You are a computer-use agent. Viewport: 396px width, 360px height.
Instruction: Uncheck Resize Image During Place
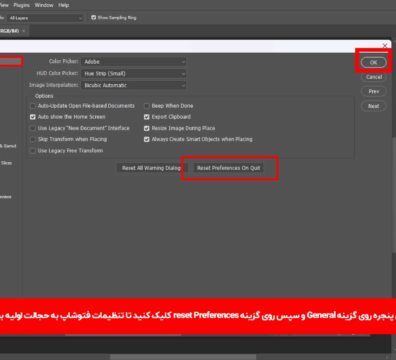click(x=147, y=128)
